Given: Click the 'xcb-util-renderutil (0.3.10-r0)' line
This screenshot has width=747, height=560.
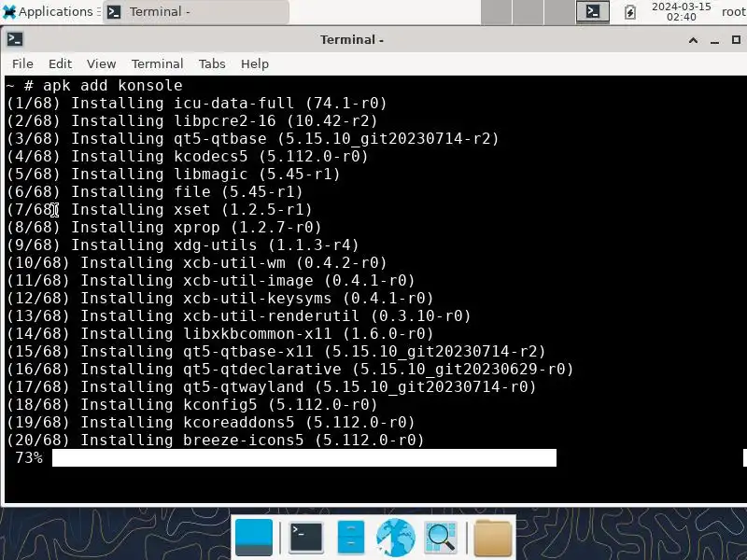Looking at the screenshot, I should tap(239, 315).
